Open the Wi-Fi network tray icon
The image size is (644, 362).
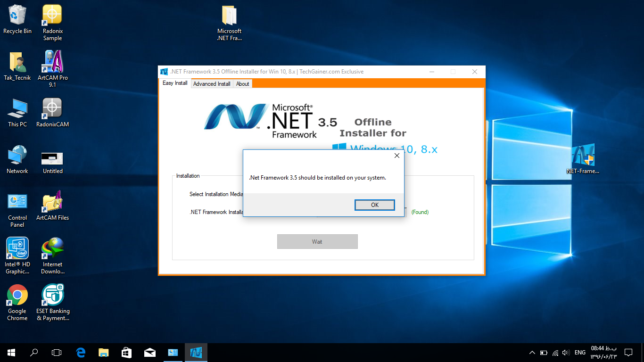pyautogui.click(x=555, y=353)
